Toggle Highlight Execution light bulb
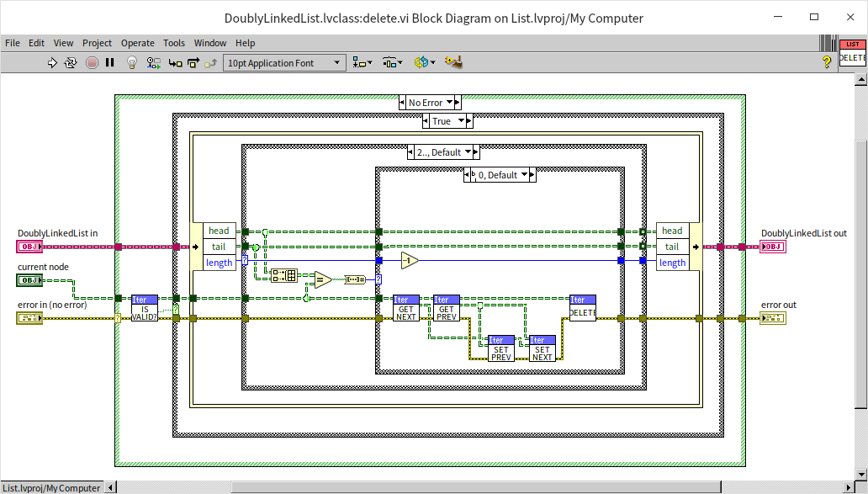The height and width of the screenshot is (494, 868). 132,62
